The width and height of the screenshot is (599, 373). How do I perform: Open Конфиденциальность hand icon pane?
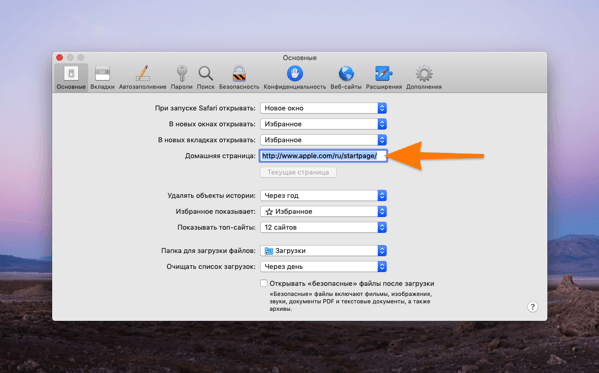(295, 78)
